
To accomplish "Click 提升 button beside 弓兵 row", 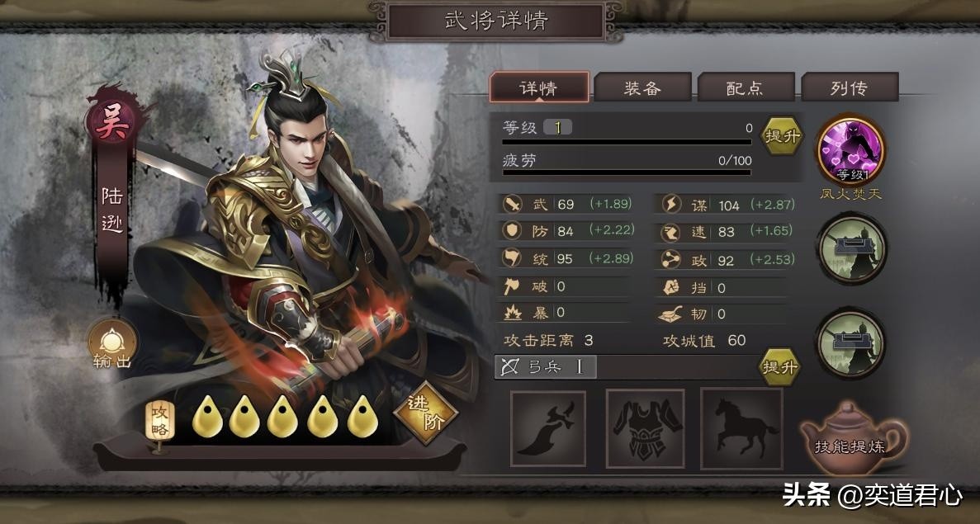I will click(780, 366).
